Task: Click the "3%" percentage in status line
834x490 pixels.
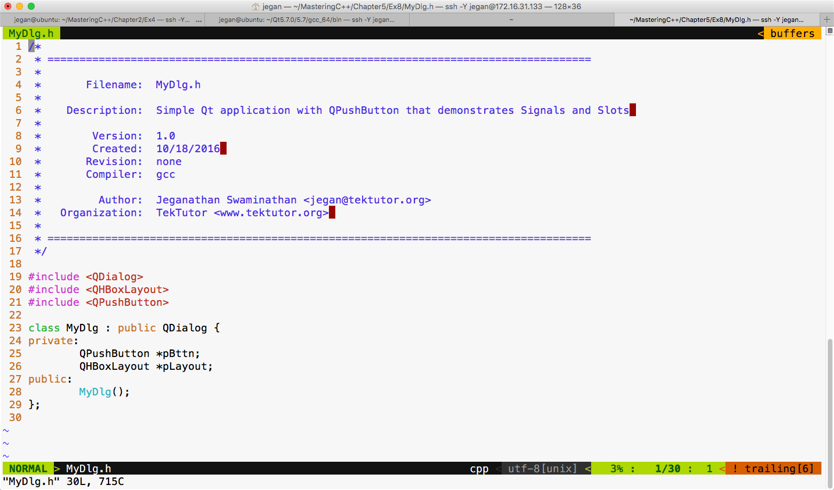Action: 616,468
